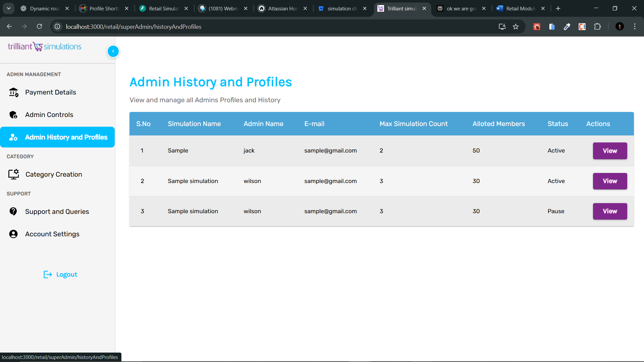This screenshot has width=644, height=362.
Task: Click the Logout link
Action: coord(66,275)
